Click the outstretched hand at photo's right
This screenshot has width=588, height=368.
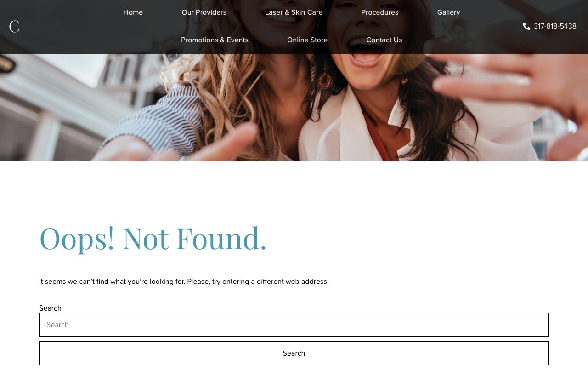click(519, 92)
